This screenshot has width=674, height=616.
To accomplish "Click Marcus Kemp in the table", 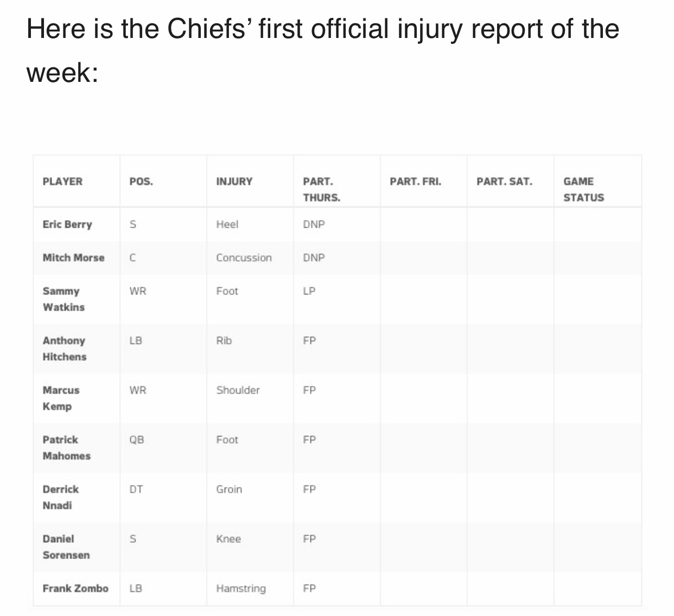I will 61,398.
